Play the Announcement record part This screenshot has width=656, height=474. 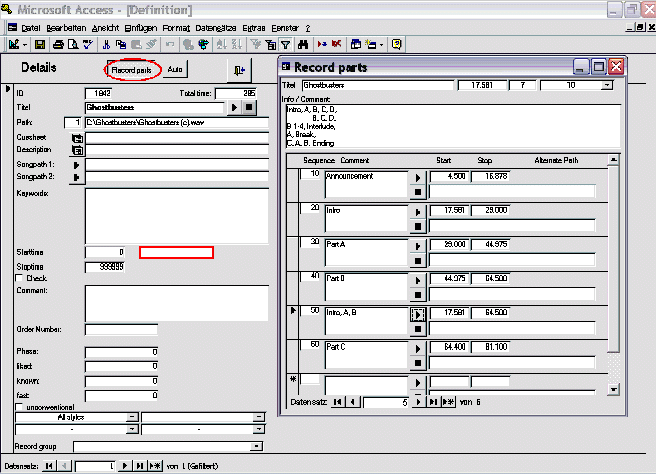click(x=417, y=177)
